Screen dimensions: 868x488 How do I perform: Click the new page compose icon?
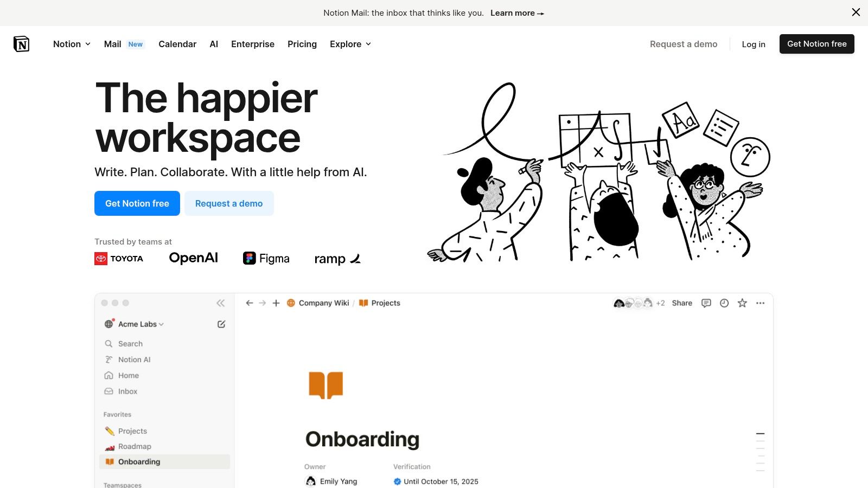pos(221,324)
